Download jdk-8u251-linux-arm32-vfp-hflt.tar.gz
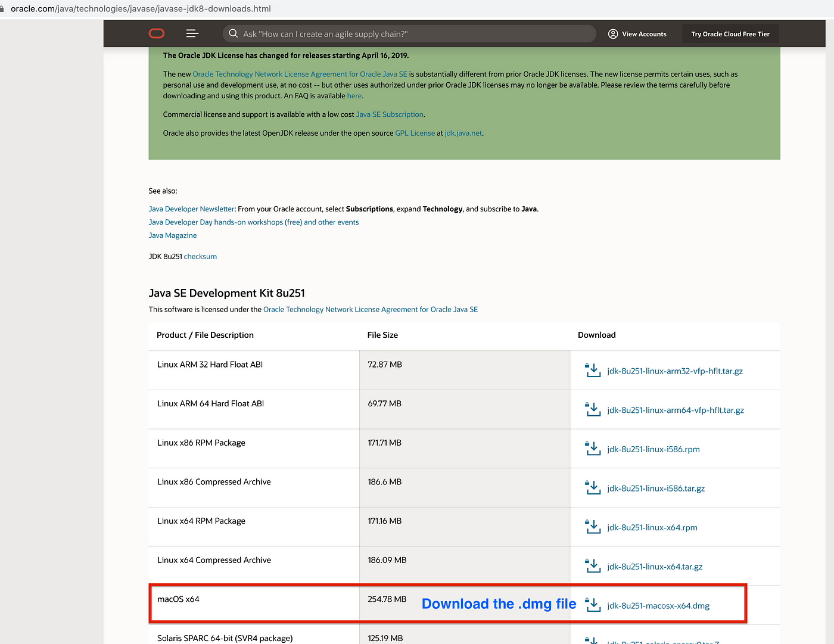 (x=675, y=371)
